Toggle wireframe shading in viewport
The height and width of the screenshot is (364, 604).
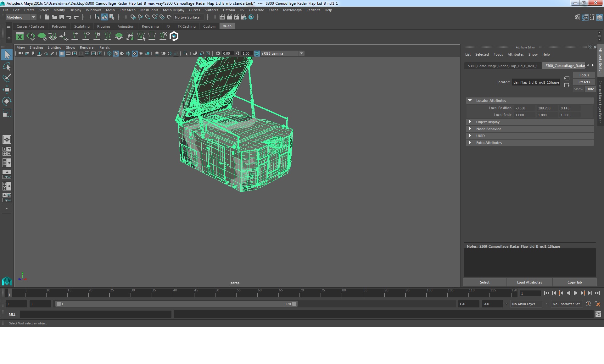click(109, 53)
